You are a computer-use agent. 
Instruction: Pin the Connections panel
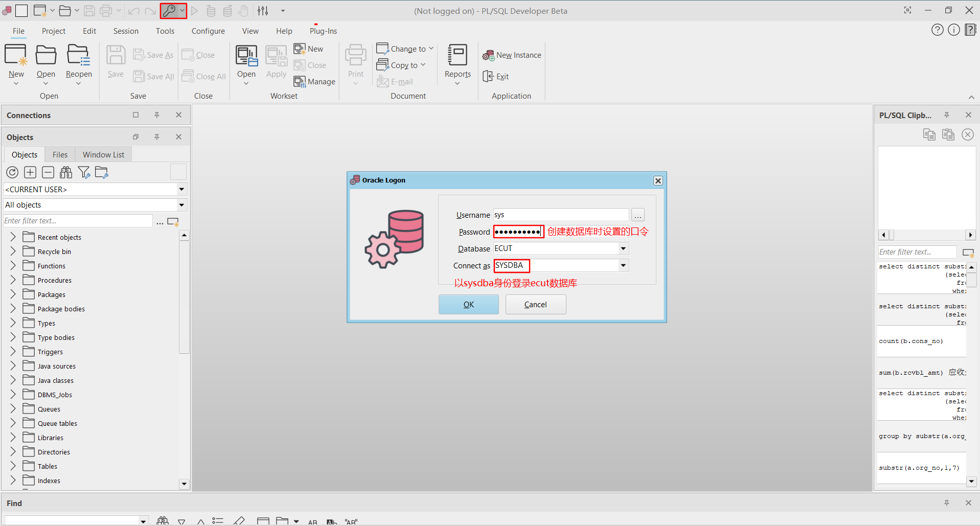157,115
